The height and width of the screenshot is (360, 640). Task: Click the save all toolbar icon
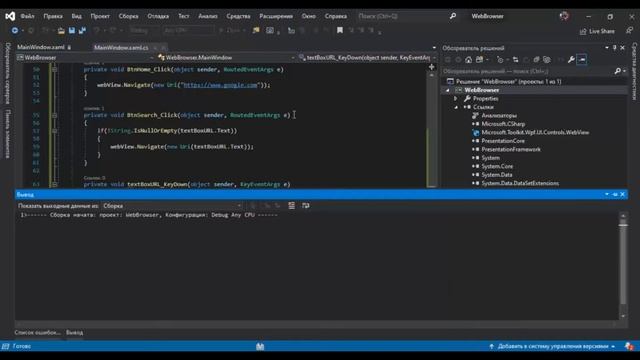[82, 30]
